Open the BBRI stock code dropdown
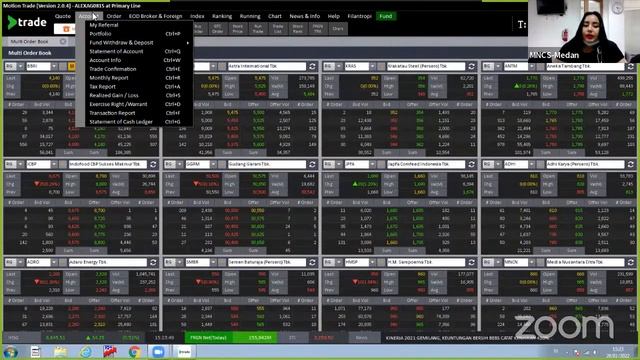640x360 pixels. click(x=54, y=66)
